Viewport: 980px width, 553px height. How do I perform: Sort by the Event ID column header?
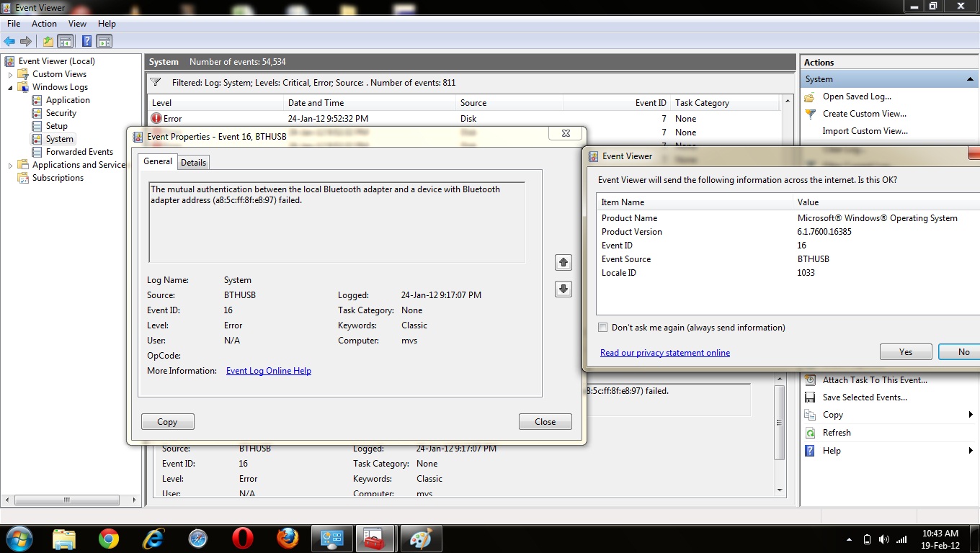[617, 103]
